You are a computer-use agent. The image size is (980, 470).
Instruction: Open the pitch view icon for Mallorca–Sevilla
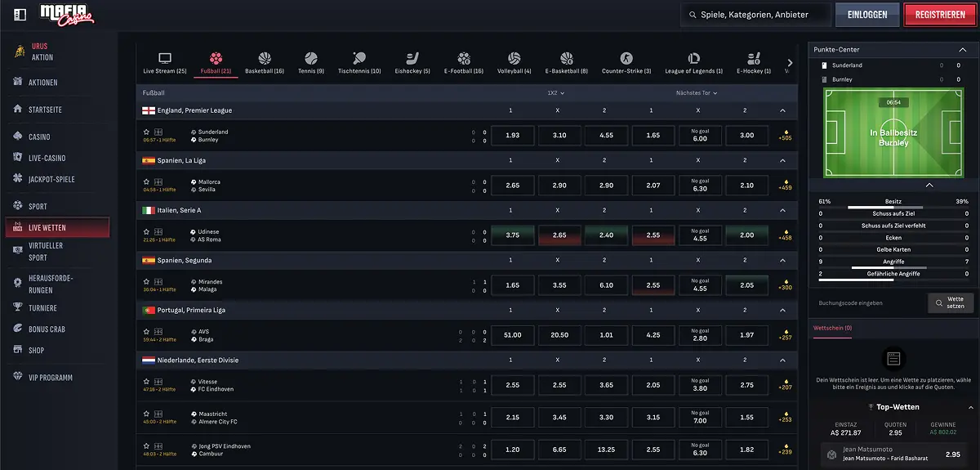pyautogui.click(x=158, y=181)
